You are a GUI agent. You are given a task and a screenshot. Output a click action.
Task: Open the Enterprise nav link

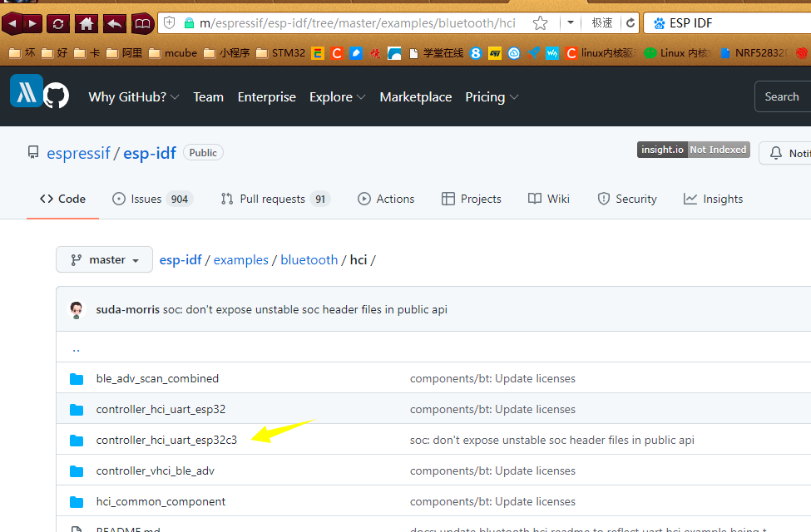(267, 97)
